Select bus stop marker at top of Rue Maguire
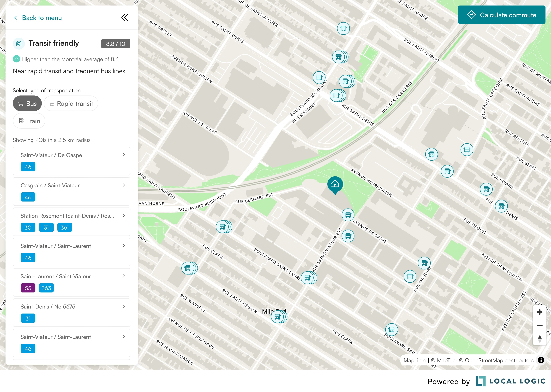This screenshot has width=551, height=392. pyautogui.click(x=424, y=263)
